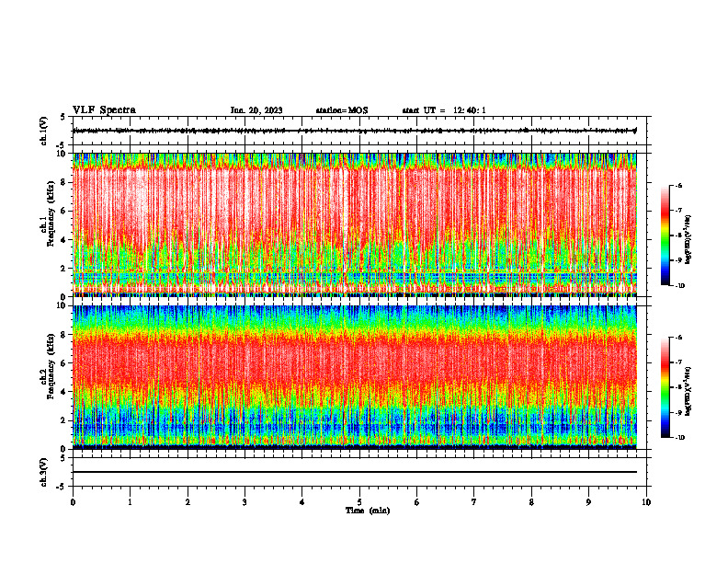Click the "4" kHz tick on ch.1 frequency axis
The width and height of the screenshot is (728, 563).
64,240
